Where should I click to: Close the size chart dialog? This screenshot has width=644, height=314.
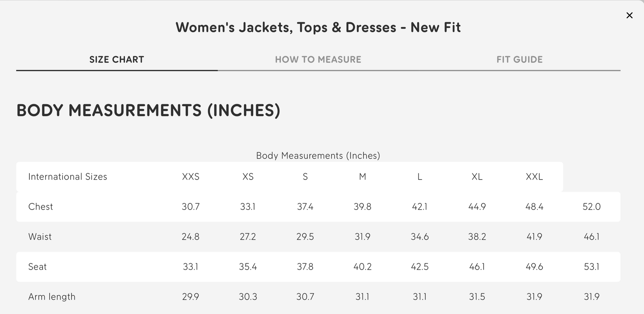[x=629, y=15]
